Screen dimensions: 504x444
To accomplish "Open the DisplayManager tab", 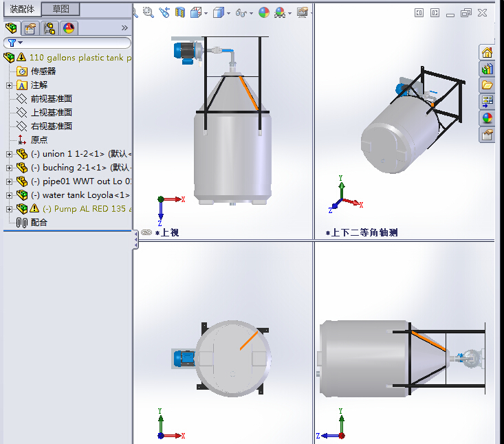I will pyautogui.click(x=69, y=28).
